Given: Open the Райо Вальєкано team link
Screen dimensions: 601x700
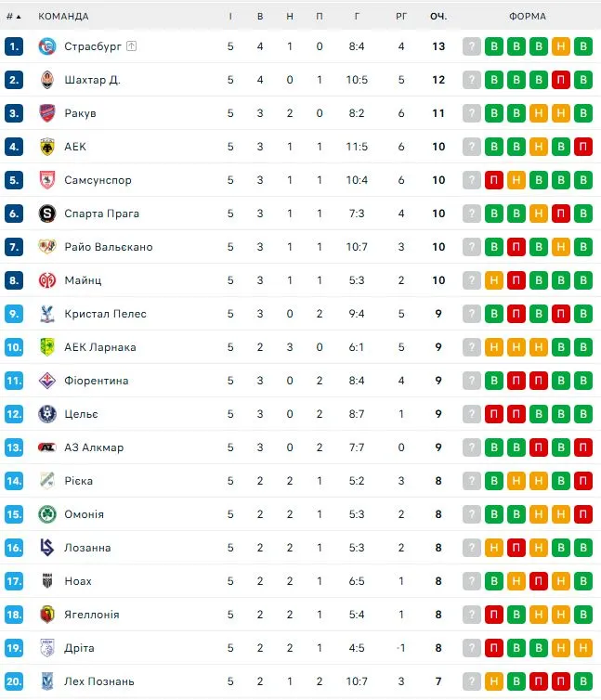Looking at the screenshot, I should click(x=108, y=247).
